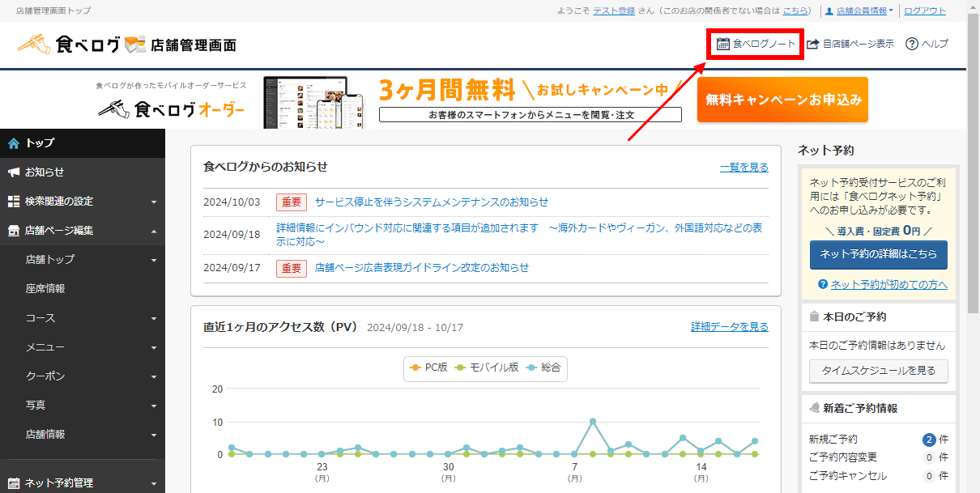Expand the ネット予約管理 sidebar arrow
This screenshot has width=980, height=493.
click(x=154, y=484)
